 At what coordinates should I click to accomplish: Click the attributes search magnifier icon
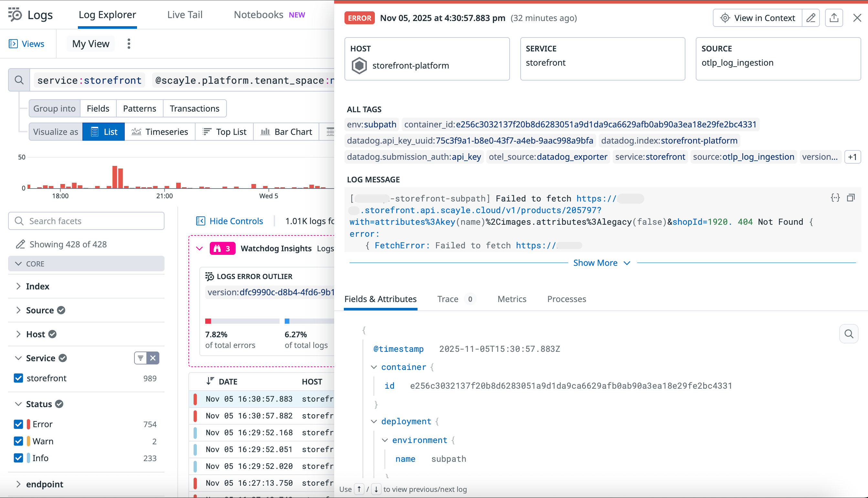coord(849,334)
